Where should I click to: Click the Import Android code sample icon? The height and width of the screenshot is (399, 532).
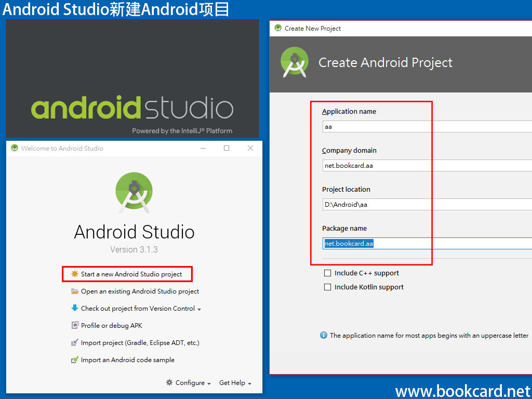[75, 360]
